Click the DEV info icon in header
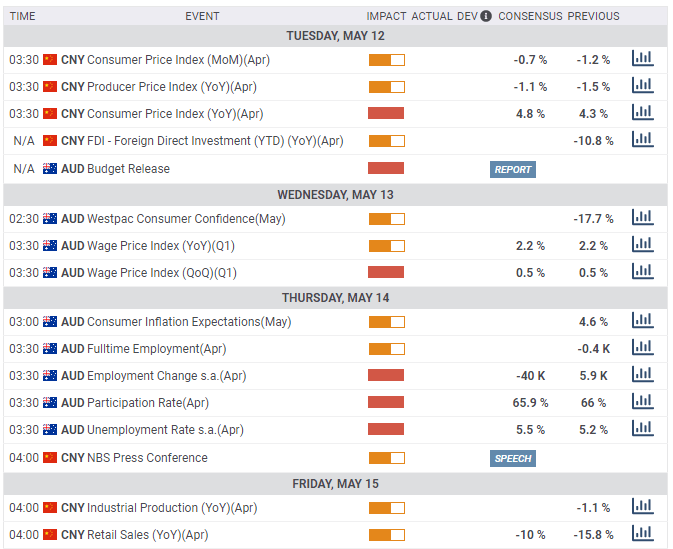Image resolution: width=673 pixels, height=549 pixels. pyautogui.click(x=485, y=16)
